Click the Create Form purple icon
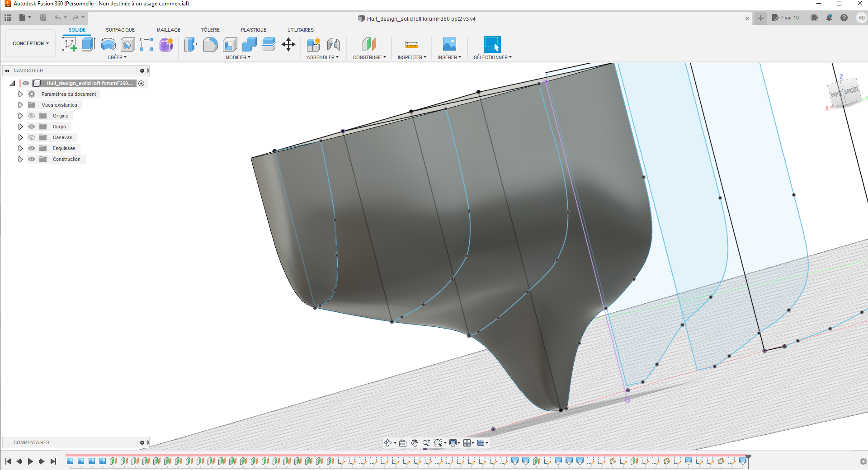The height and width of the screenshot is (470, 868). click(x=166, y=44)
